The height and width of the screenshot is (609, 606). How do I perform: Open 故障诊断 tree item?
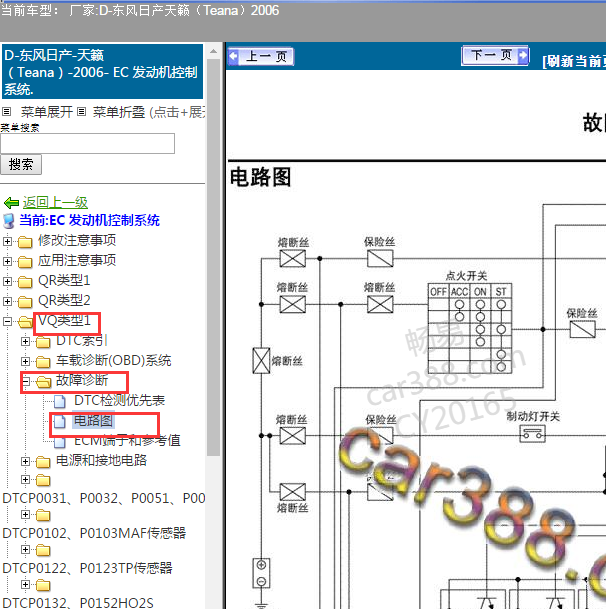(x=82, y=380)
